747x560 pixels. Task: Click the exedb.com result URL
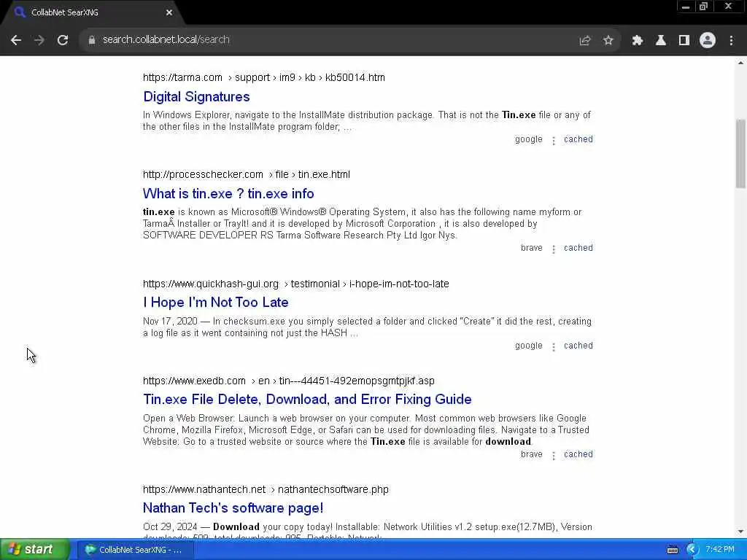coord(289,381)
